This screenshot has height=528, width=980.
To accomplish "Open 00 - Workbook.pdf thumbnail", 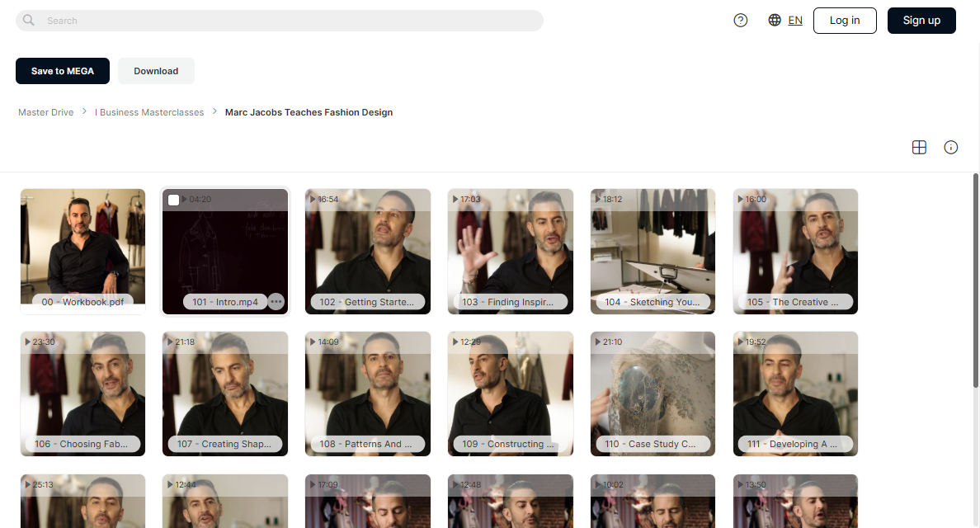I will (x=82, y=251).
